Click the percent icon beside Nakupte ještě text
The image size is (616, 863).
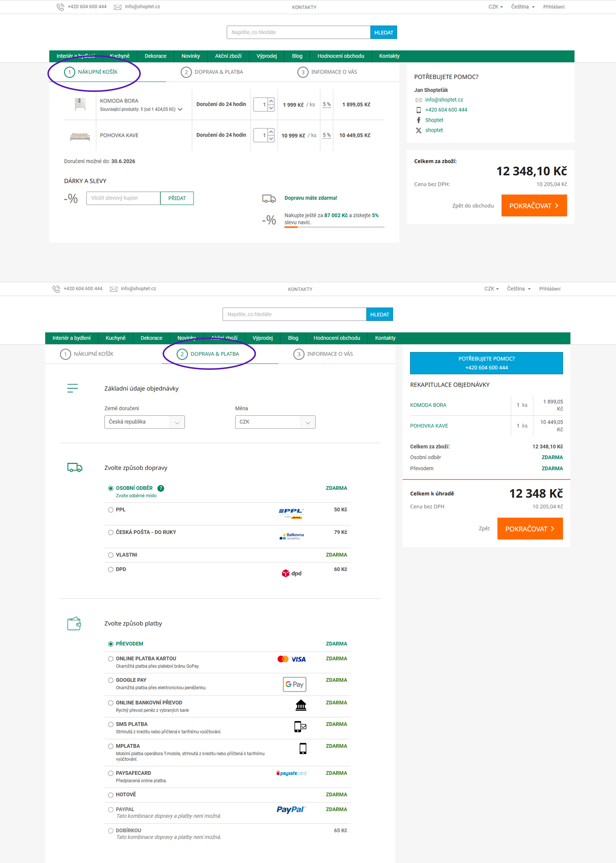(269, 220)
